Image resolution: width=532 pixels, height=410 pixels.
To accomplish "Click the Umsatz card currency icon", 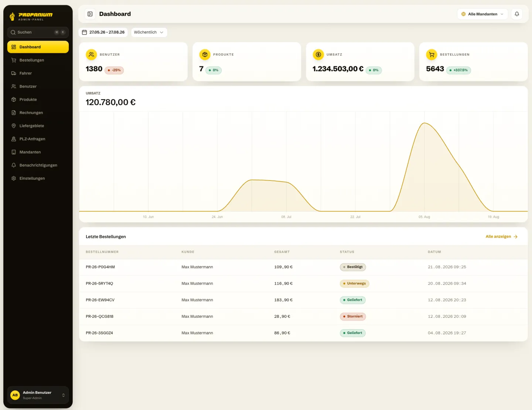I will (318, 55).
